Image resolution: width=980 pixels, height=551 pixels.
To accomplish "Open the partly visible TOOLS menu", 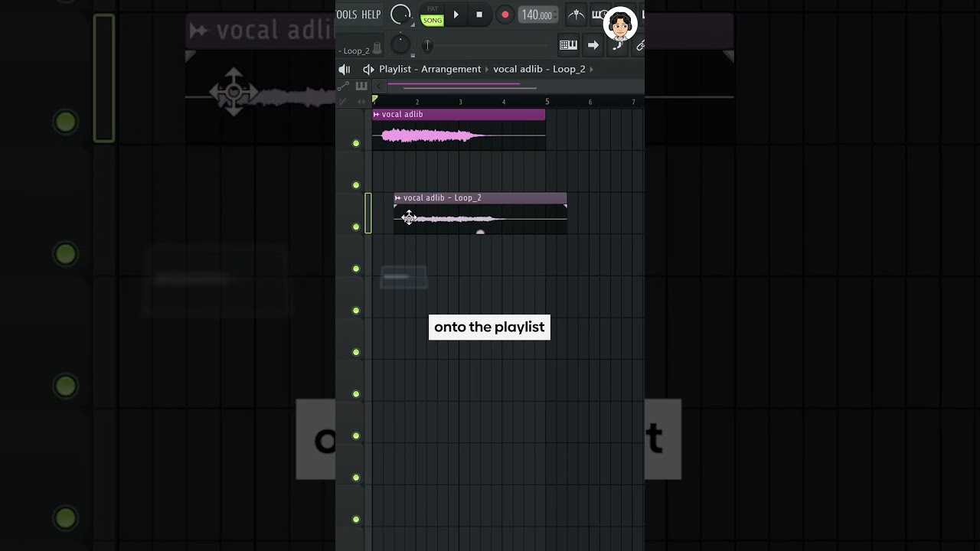I will point(347,15).
